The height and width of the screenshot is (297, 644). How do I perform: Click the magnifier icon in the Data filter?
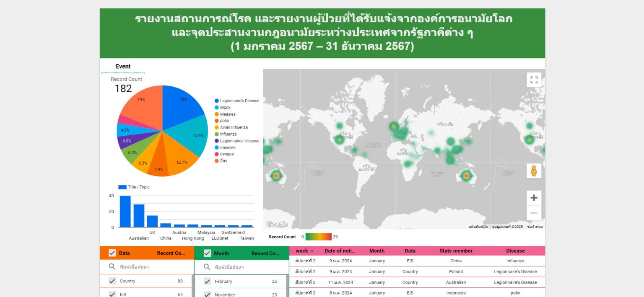pyautogui.click(x=112, y=266)
